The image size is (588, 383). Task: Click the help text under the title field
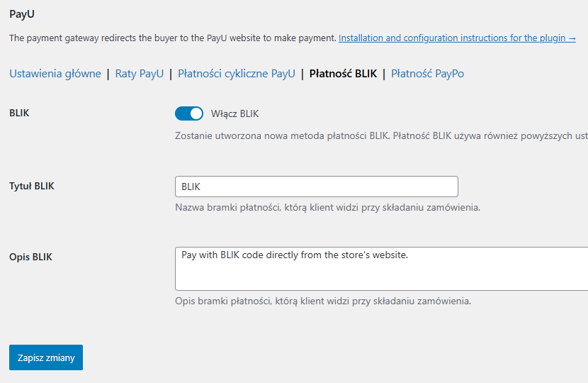tap(327, 208)
